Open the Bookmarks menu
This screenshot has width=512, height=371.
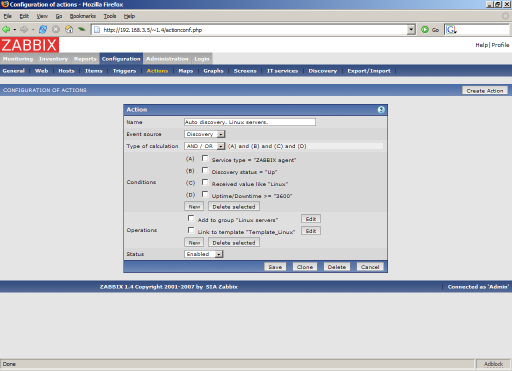tap(83, 16)
